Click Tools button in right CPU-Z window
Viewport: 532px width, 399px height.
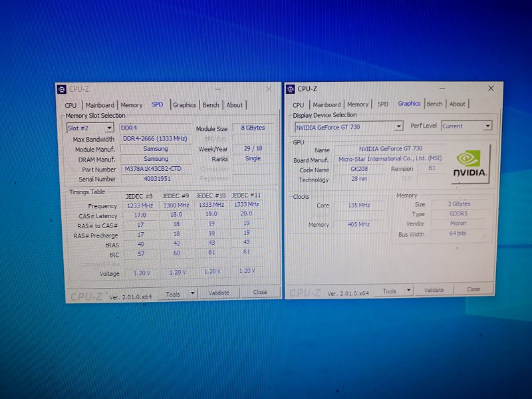(x=390, y=291)
